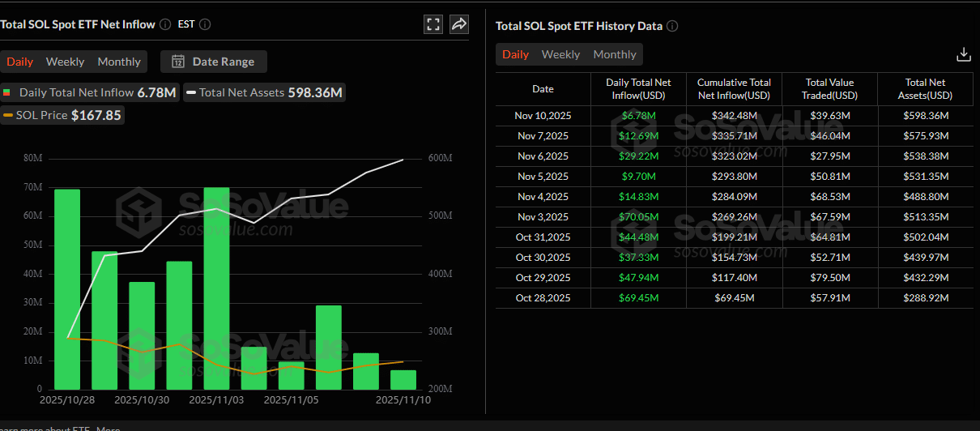Toggle Daily Total Net Inflow legend series
Viewport: 980px width, 431px height.
coord(89,92)
